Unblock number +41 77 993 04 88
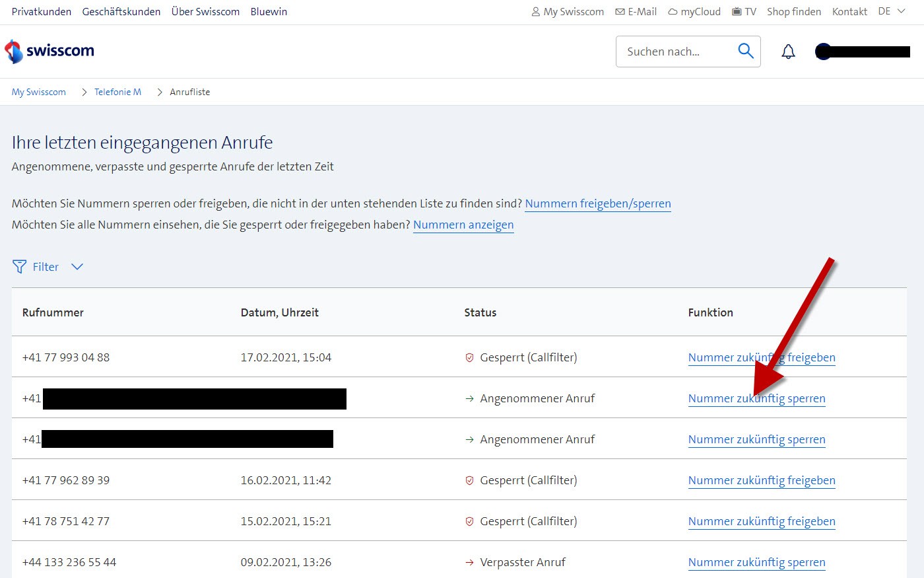The height and width of the screenshot is (578, 924). (762, 357)
